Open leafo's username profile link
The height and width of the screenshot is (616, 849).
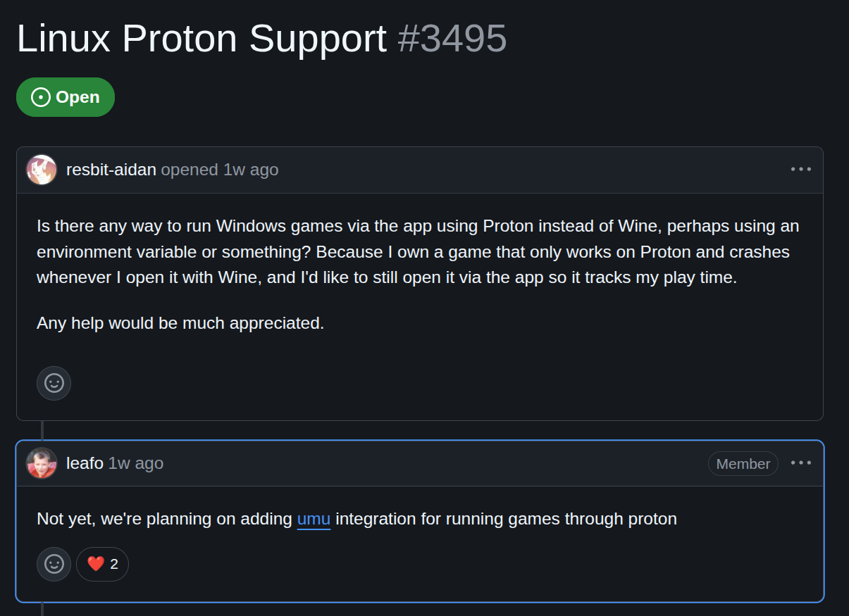[x=85, y=463]
